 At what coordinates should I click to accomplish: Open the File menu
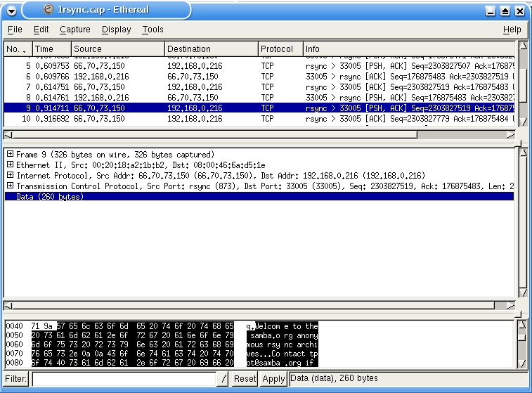tap(15, 30)
